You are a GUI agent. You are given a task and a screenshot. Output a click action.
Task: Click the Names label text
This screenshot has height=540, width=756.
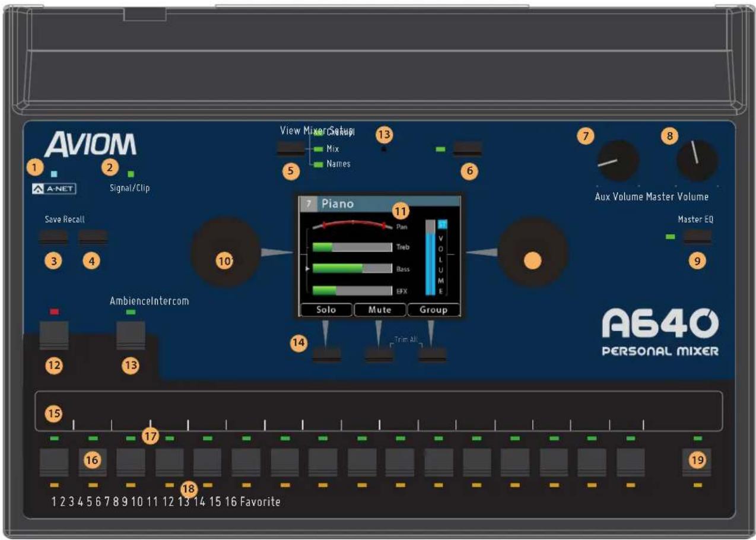(338, 164)
